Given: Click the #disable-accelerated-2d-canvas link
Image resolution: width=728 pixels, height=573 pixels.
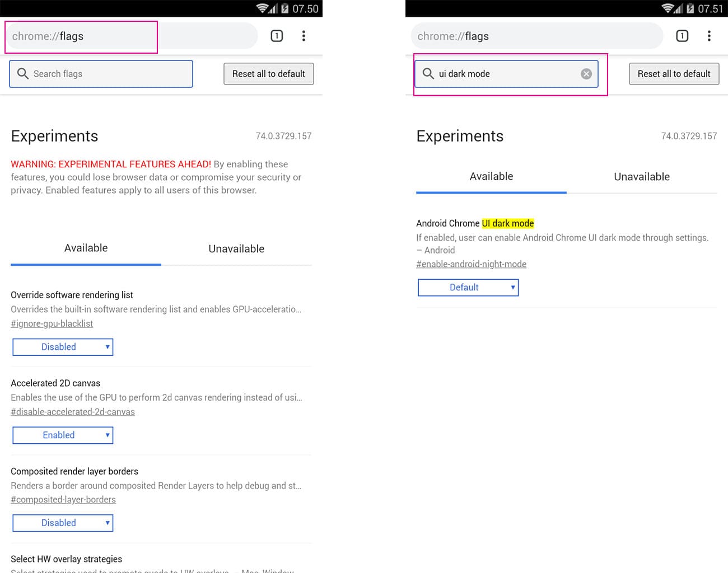Looking at the screenshot, I should tap(73, 412).
